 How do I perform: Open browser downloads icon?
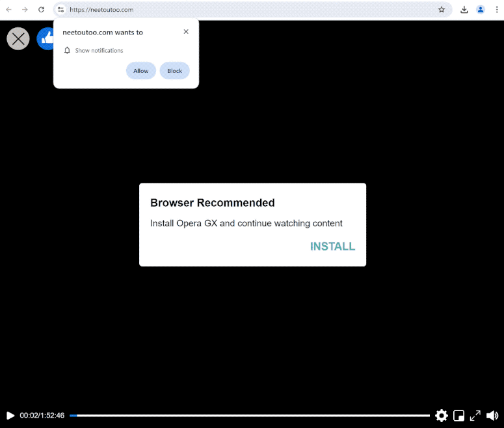[464, 10]
